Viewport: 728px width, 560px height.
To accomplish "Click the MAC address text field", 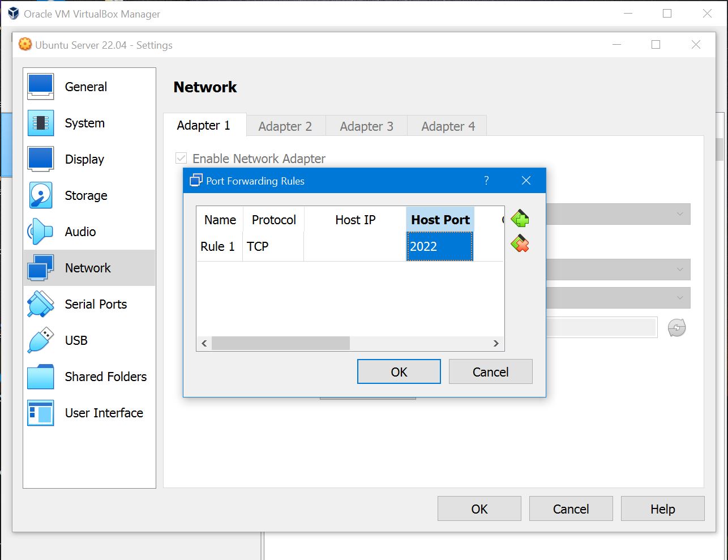I will [x=601, y=327].
